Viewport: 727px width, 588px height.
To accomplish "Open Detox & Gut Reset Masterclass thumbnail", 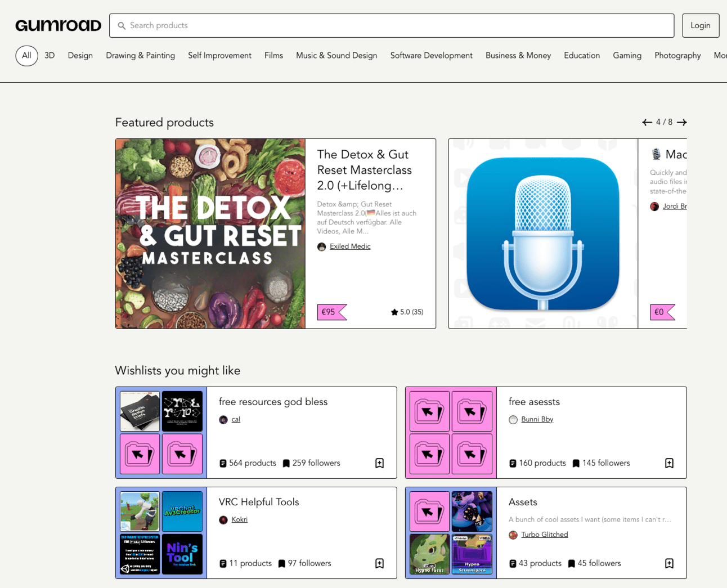I will point(210,234).
